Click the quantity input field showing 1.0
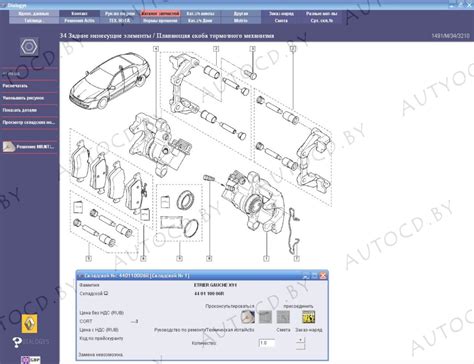 (267, 343)
